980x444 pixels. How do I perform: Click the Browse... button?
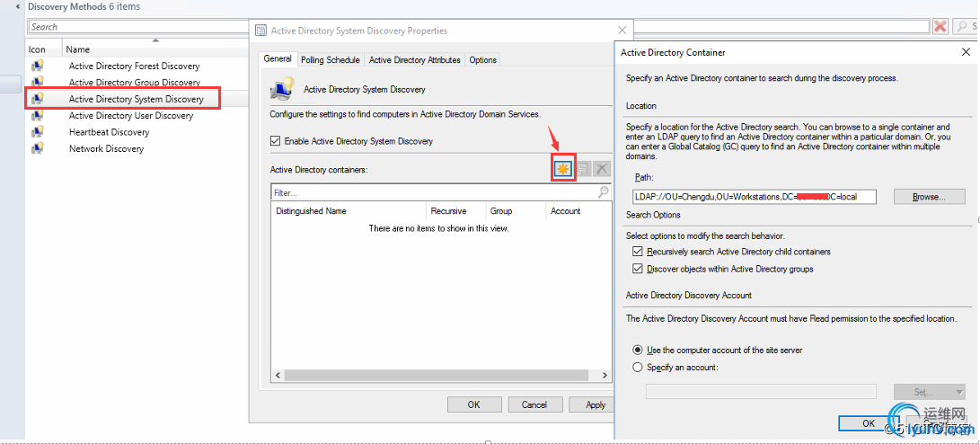930,196
